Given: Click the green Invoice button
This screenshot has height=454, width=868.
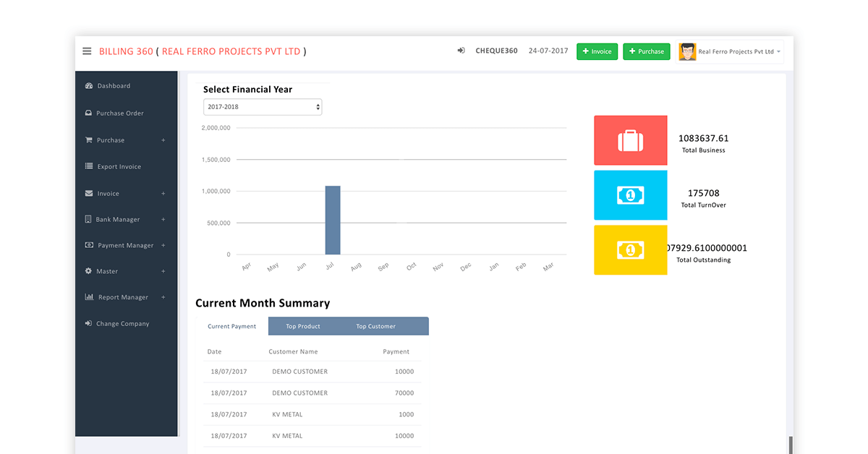Looking at the screenshot, I should pyautogui.click(x=597, y=51).
